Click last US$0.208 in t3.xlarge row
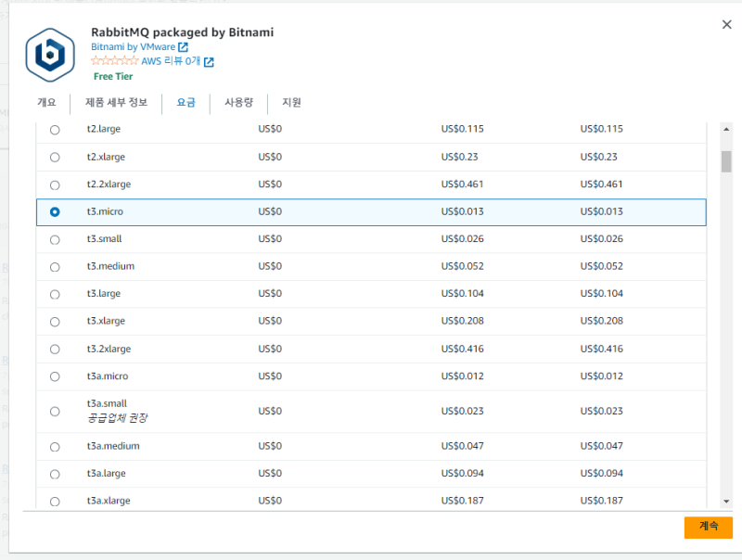The width and height of the screenshot is (742, 560). (x=601, y=321)
